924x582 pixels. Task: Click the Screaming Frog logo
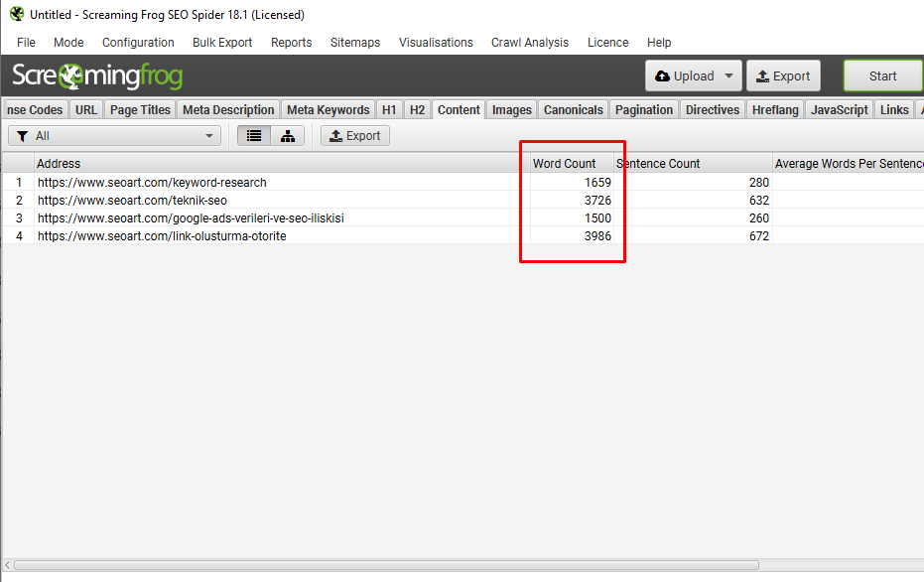pos(97,76)
